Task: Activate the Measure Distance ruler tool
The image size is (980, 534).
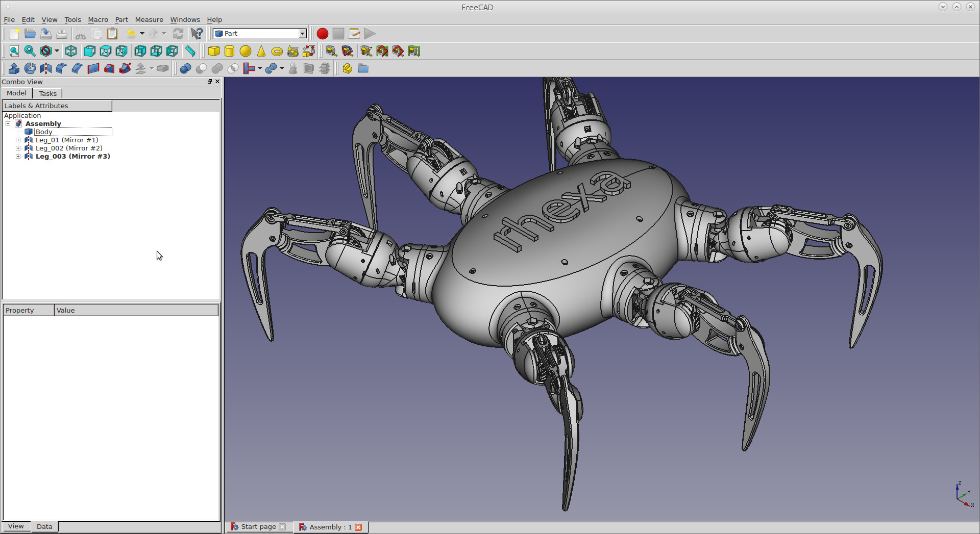Action: (190, 51)
